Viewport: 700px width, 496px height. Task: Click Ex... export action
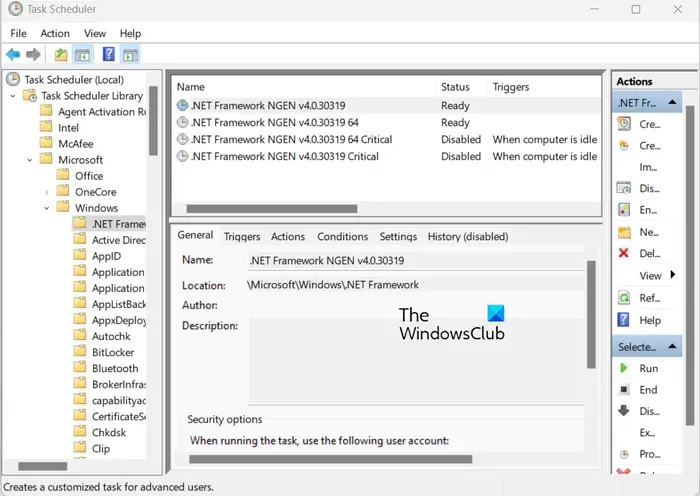click(x=647, y=432)
